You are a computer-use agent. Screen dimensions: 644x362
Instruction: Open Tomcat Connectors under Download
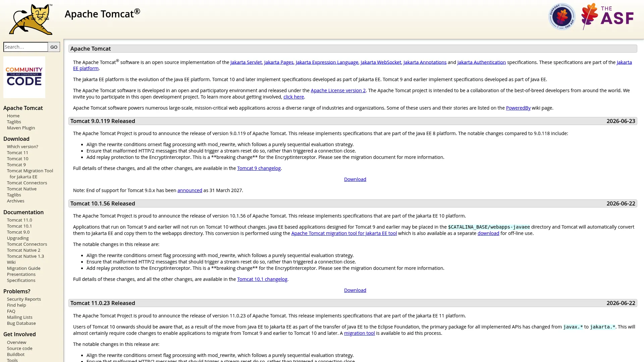(x=27, y=183)
